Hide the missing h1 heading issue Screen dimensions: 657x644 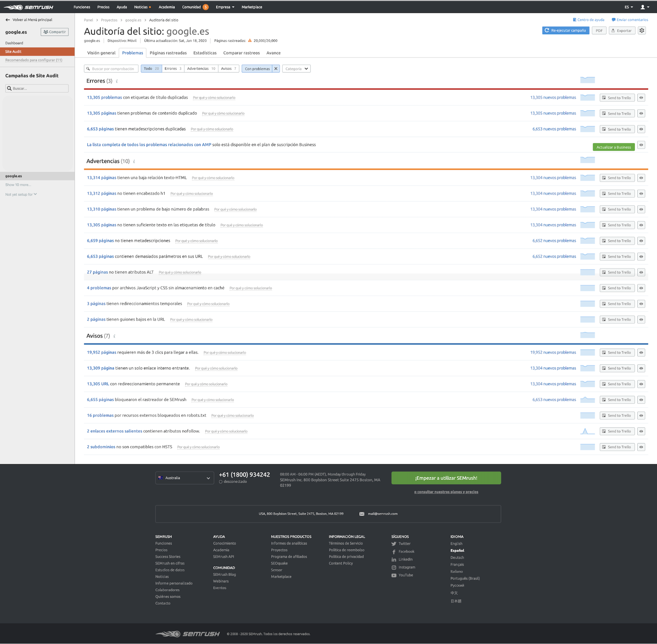pyautogui.click(x=641, y=194)
